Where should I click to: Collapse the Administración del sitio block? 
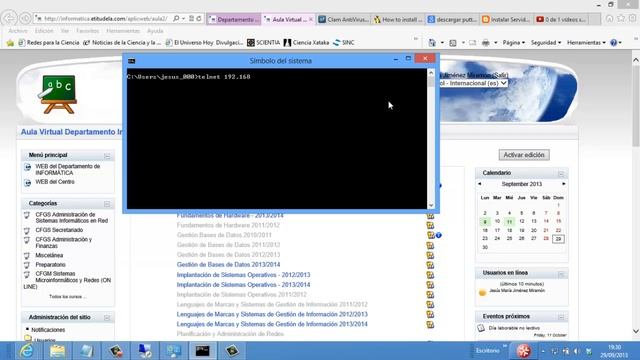(107, 318)
